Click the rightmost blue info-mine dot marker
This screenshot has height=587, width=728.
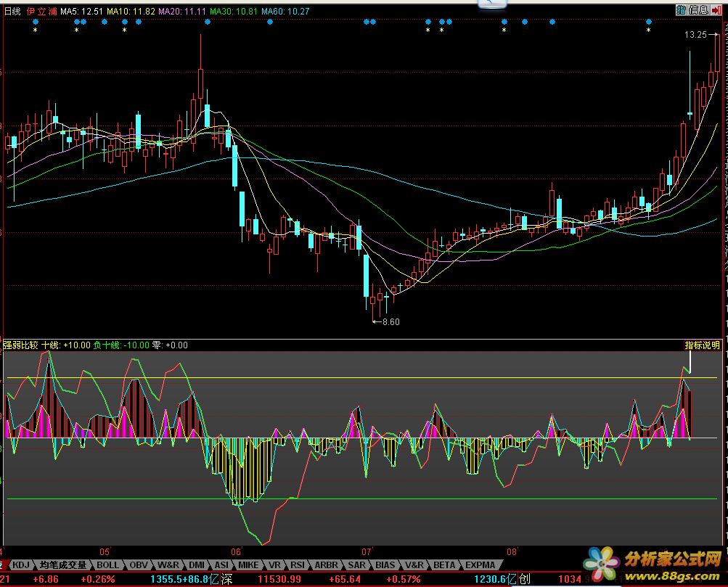(649, 22)
